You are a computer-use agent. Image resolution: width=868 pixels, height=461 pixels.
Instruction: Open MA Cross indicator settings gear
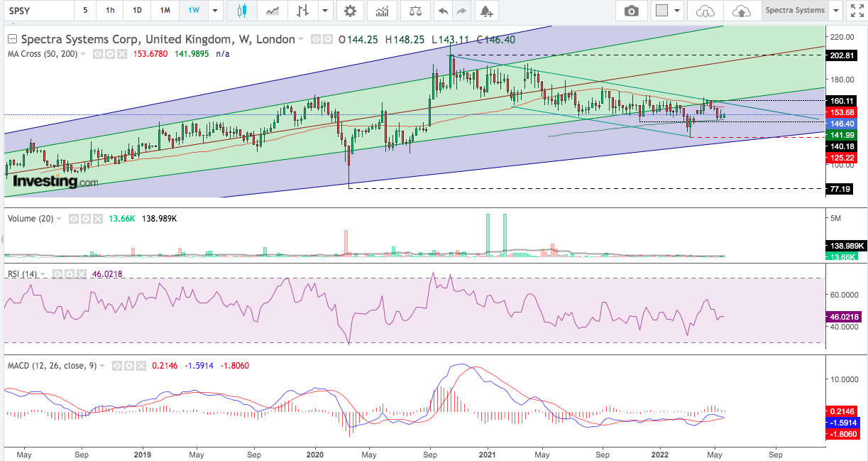109,54
